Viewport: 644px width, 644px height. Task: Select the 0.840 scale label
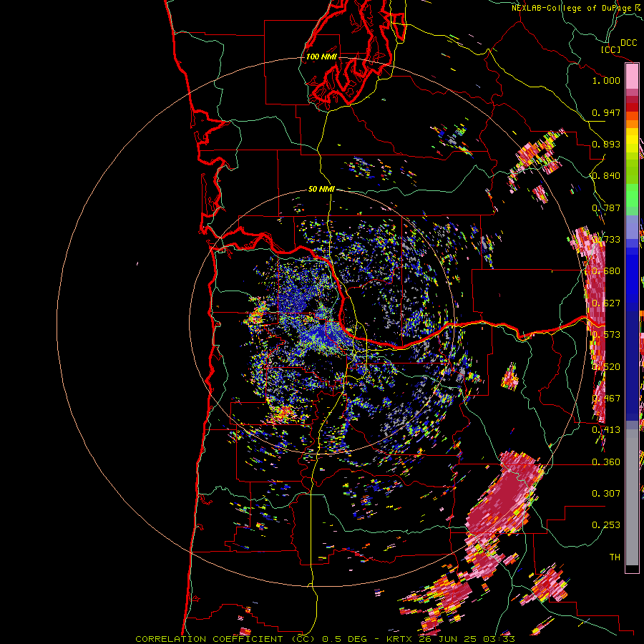point(606,176)
